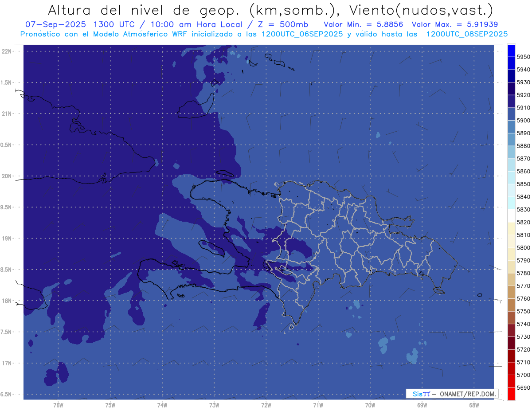Click the 5690 colorbar label

coord(523,388)
